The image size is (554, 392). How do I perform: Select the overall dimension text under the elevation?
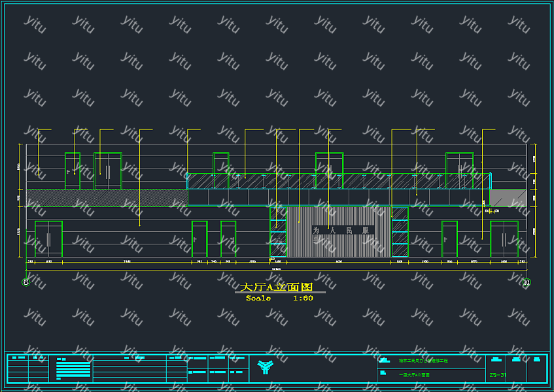pos(276,269)
